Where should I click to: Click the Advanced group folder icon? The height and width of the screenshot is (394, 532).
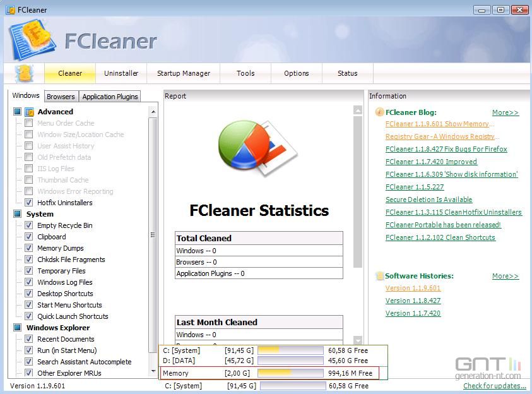click(x=29, y=112)
